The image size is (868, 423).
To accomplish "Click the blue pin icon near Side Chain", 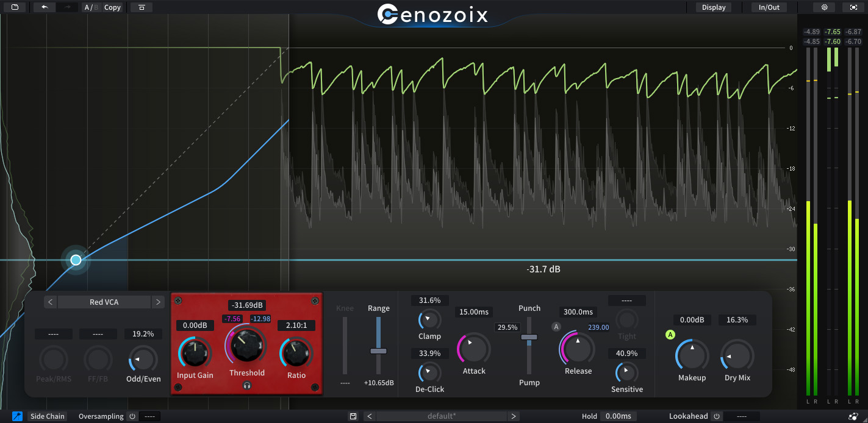I will 17,416.
